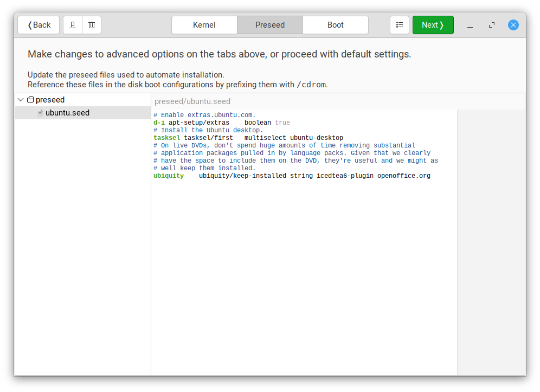Screen dimensions: 540x392
Task: Close the window with blue X
Action: pyautogui.click(x=513, y=25)
